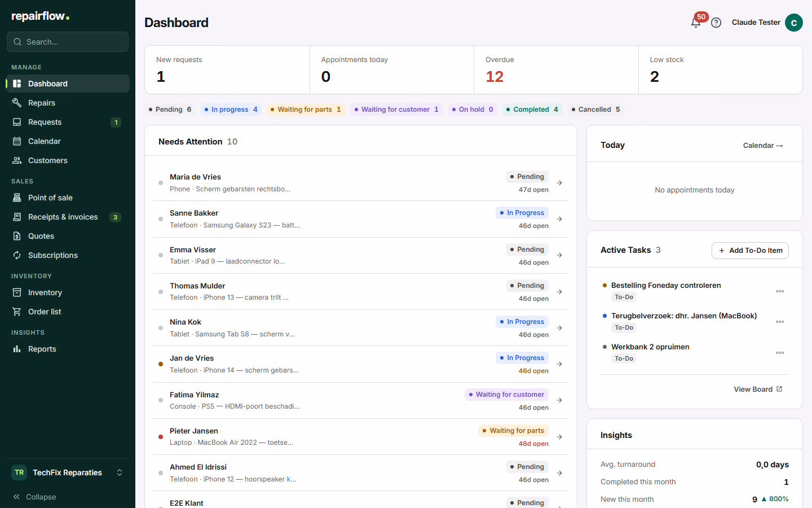This screenshot has width=812, height=508.
Task: Open more options for Terugbelverzoek dhr. Jansen task
Action: click(x=780, y=322)
